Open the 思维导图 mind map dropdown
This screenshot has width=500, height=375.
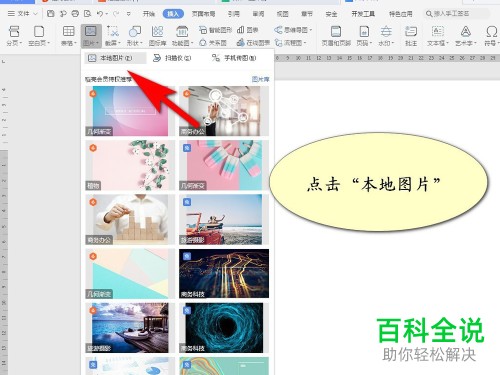tap(293, 30)
